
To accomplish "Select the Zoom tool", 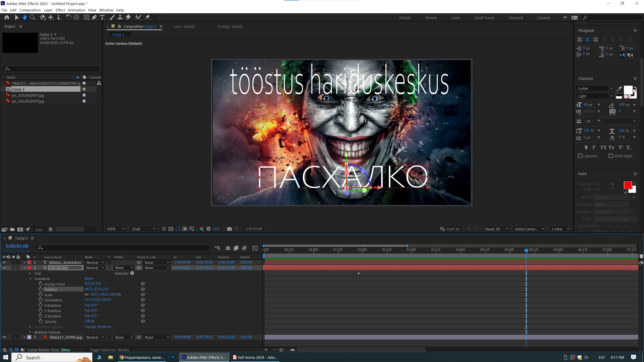I will 32,17.
